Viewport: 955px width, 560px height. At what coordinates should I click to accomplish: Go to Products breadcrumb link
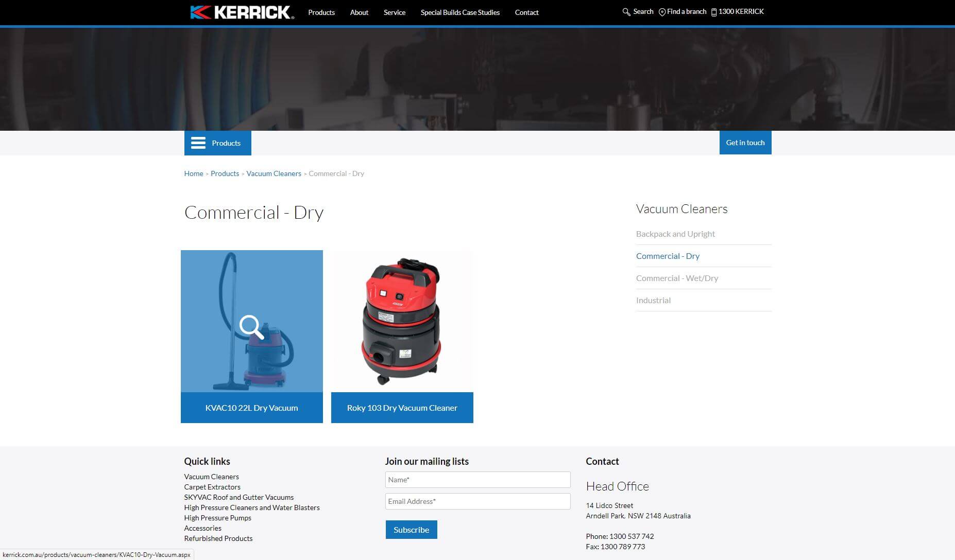click(x=225, y=173)
